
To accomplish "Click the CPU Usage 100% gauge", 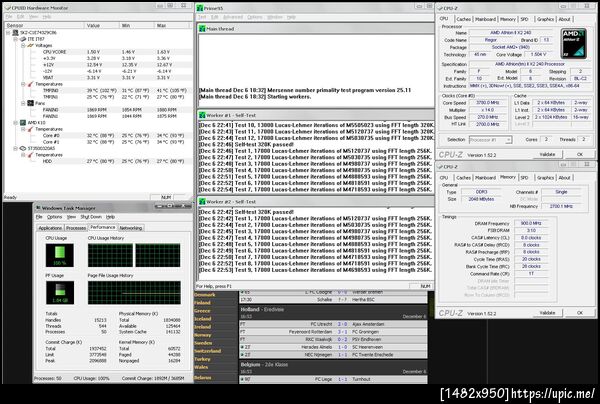I will click(x=60, y=255).
